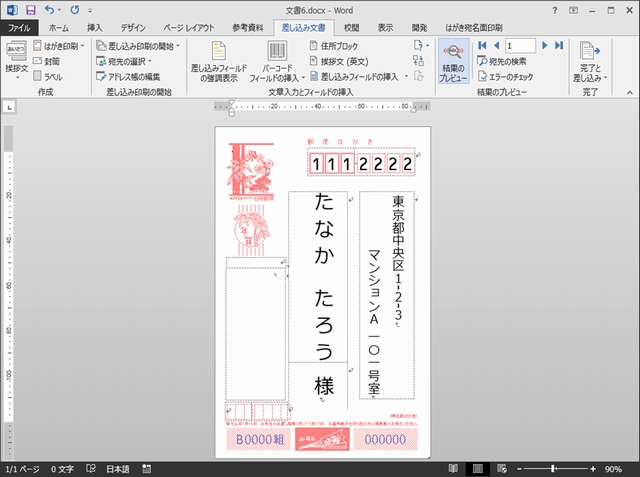640x477 pixels.
Task: Open 差し込みフィールドの挿入 dropdown arrow
Action: 406,76
